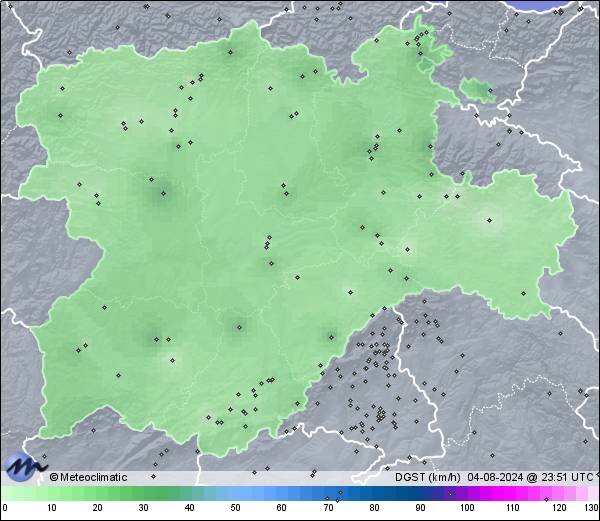The width and height of the screenshot is (600, 521).
Task: Click the legend value 100
Action: tap(467, 508)
